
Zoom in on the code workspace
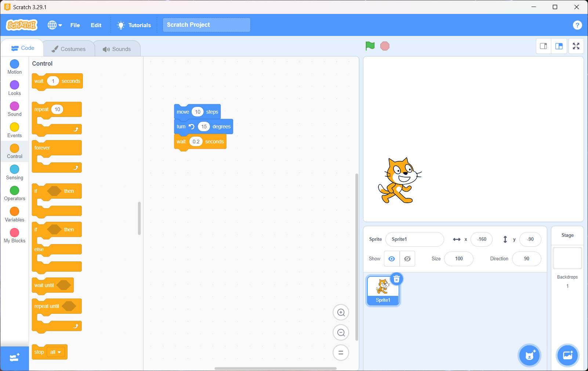[x=341, y=312]
